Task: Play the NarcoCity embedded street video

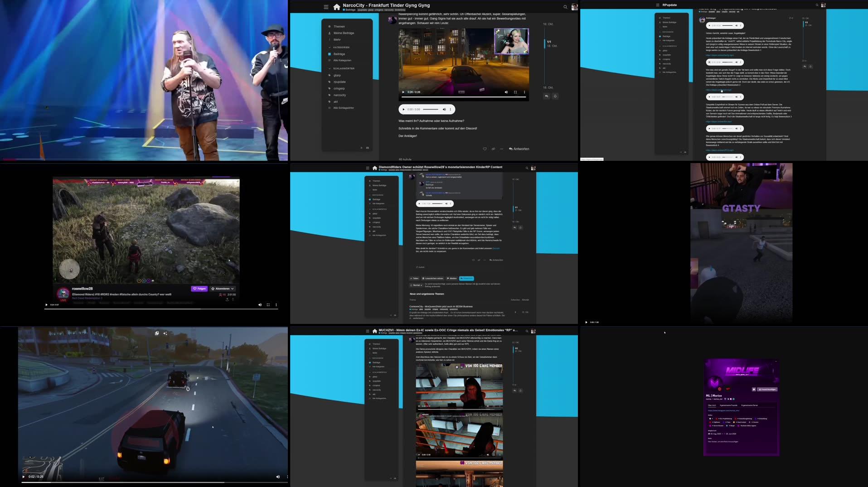Action: 403,92
